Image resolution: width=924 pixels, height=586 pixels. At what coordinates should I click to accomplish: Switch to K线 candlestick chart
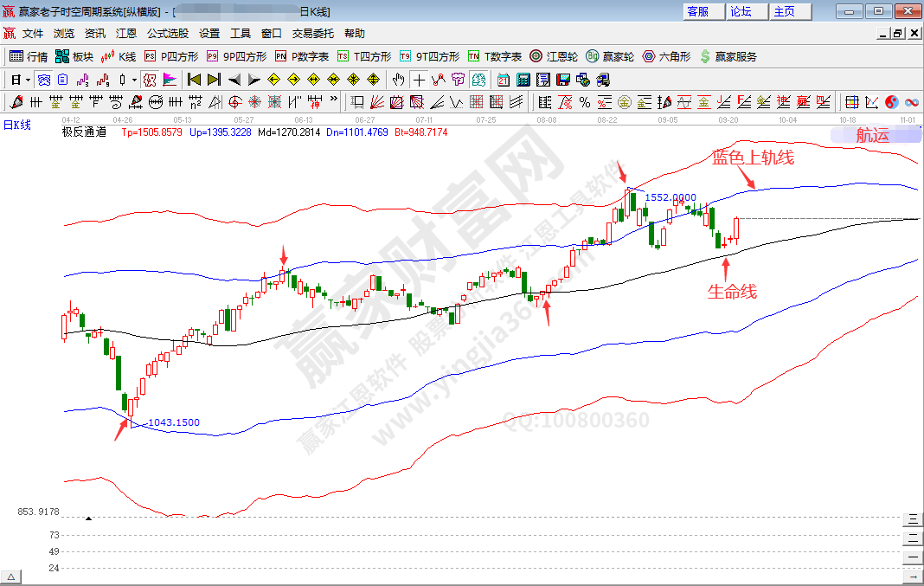tap(119, 56)
